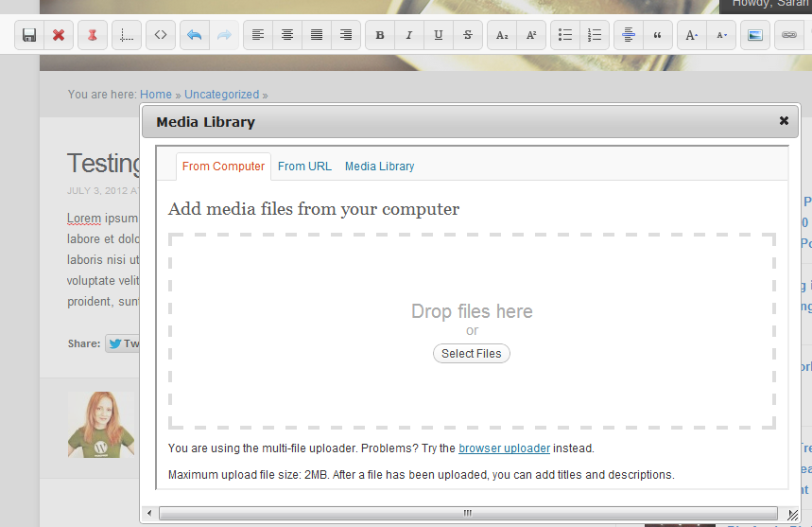Click the Save icon in the editor toolbar
812x527 pixels.
29,35
